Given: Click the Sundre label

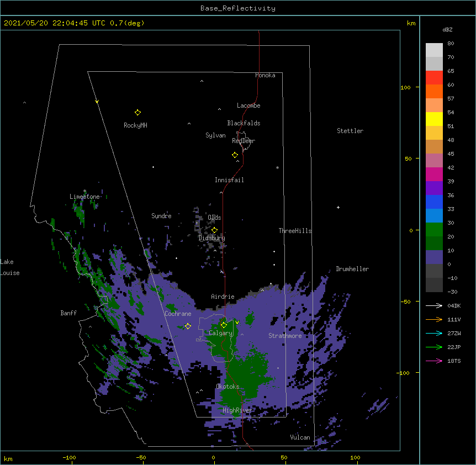Looking at the screenshot, I should (x=161, y=216).
